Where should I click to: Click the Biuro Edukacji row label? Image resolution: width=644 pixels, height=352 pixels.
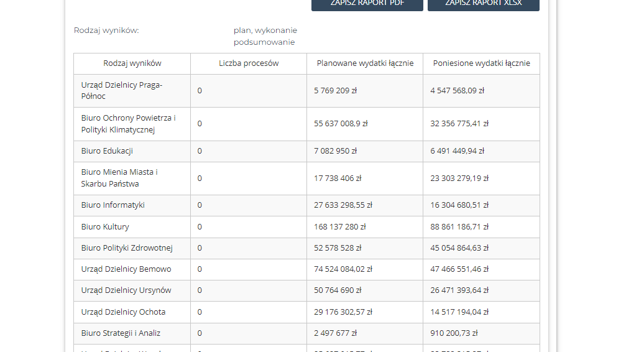[107, 151]
